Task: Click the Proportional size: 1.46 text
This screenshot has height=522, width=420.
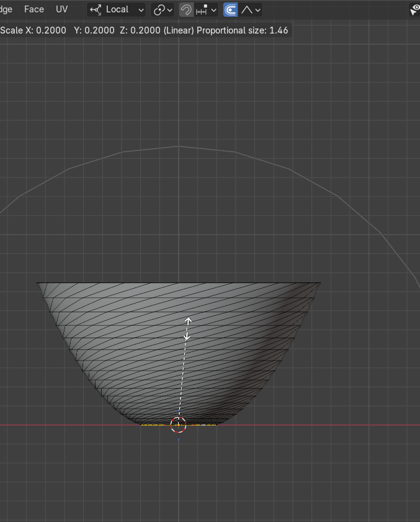Action: click(x=243, y=30)
